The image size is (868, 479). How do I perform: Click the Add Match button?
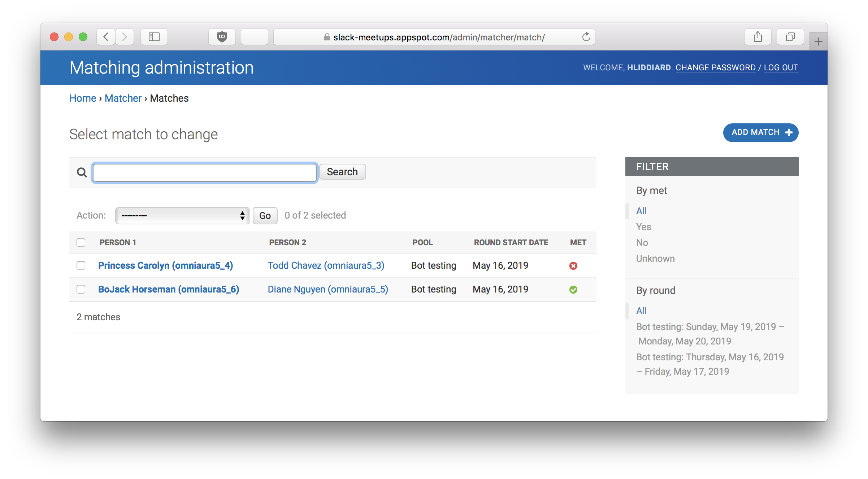pyautogui.click(x=761, y=133)
